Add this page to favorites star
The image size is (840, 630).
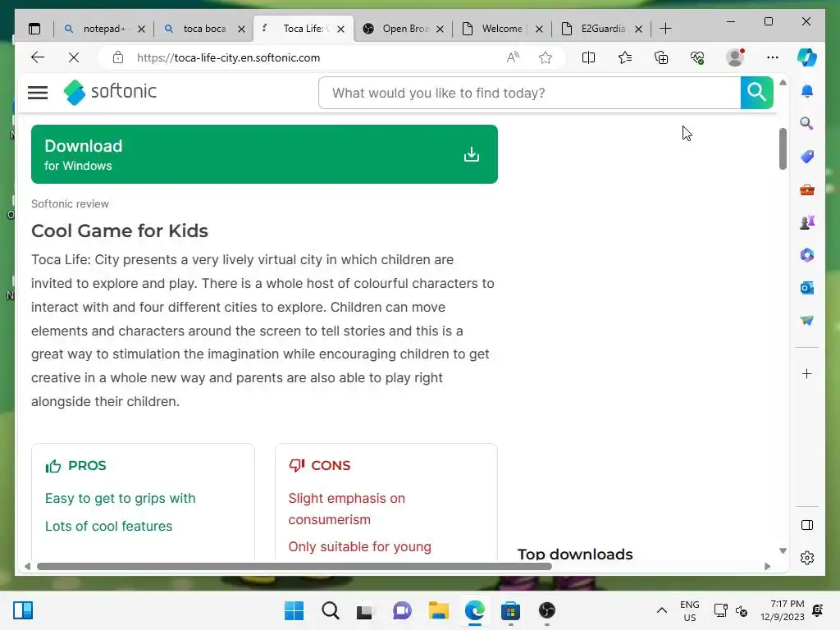[546, 57]
